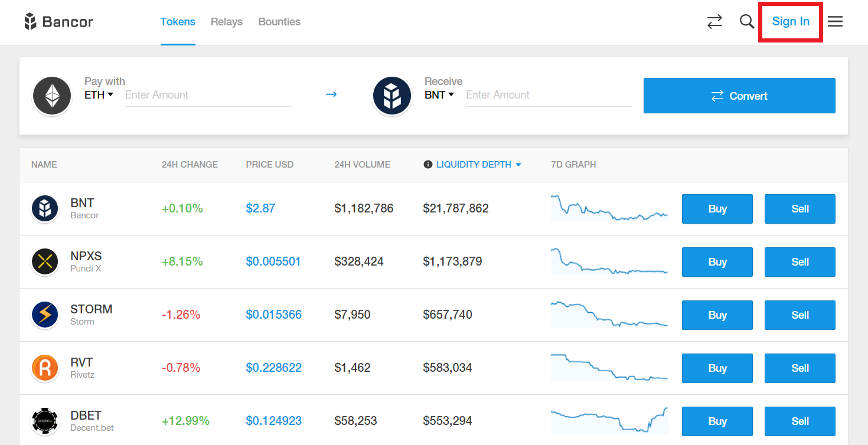
Task: Click the 7D Graph column header
Action: pos(573,165)
